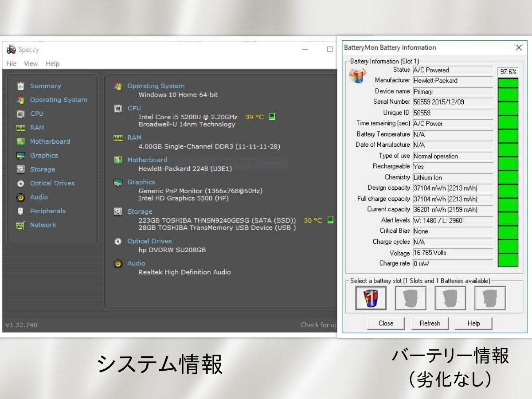This screenshot has width=532, height=399.
Task: Click the drive icon beside Storage heading in main panel
Action: point(118,211)
